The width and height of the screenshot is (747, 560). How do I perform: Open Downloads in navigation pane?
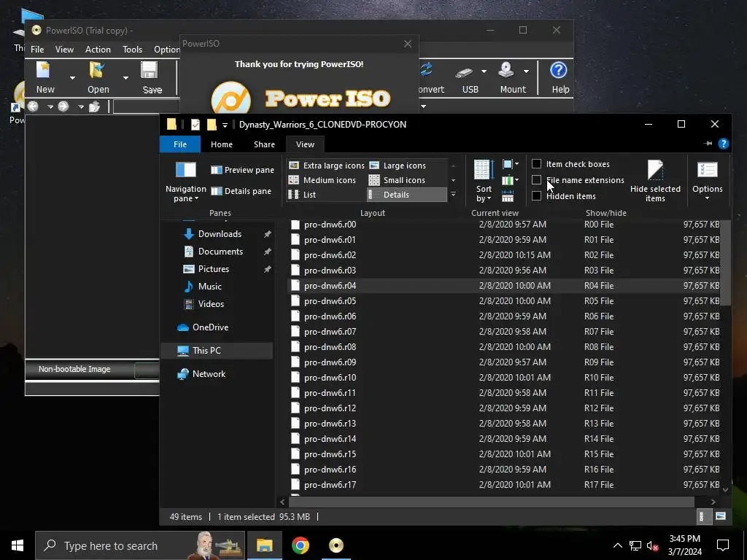click(x=220, y=234)
